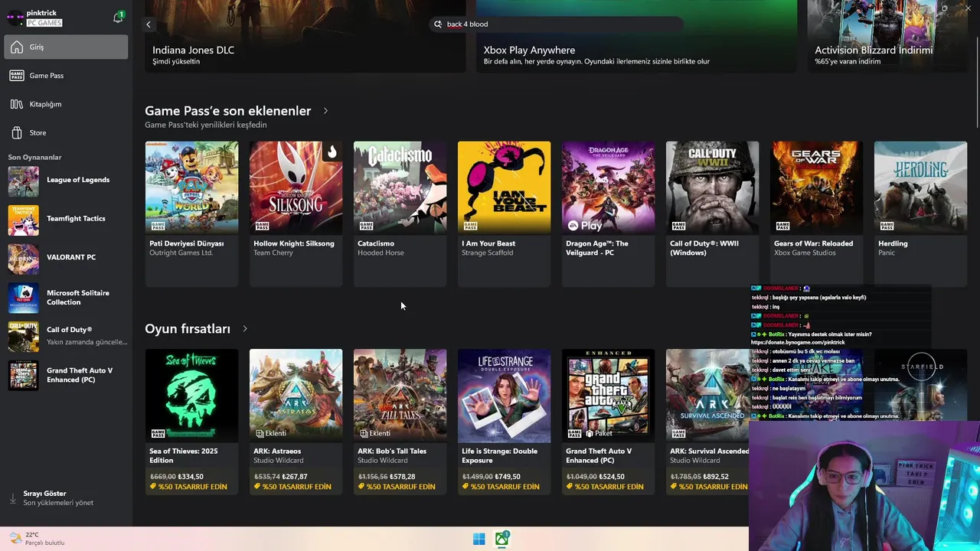Expand Game Pass'e son eklenenler chevron
The image size is (980, 551).
click(325, 111)
